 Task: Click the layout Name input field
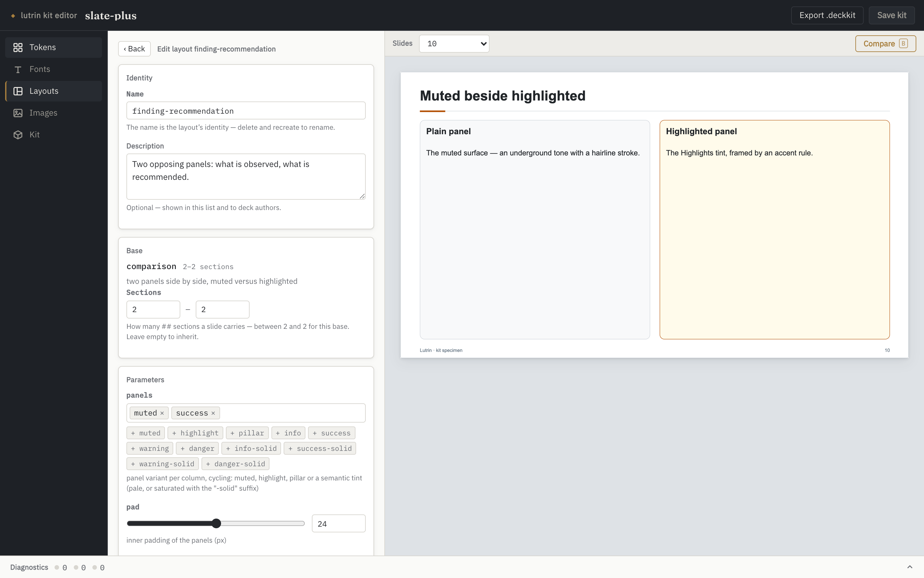[246, 110]
